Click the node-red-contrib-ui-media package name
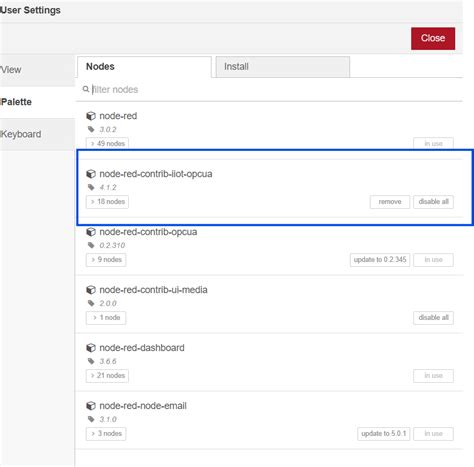Screen dimensions: 474x467 tap(153, 290)
